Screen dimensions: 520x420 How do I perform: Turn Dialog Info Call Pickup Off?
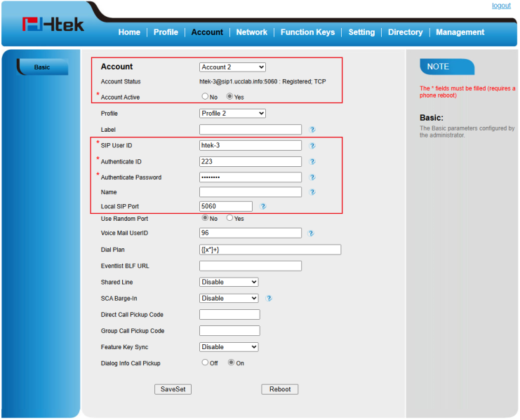click(205, 363)
